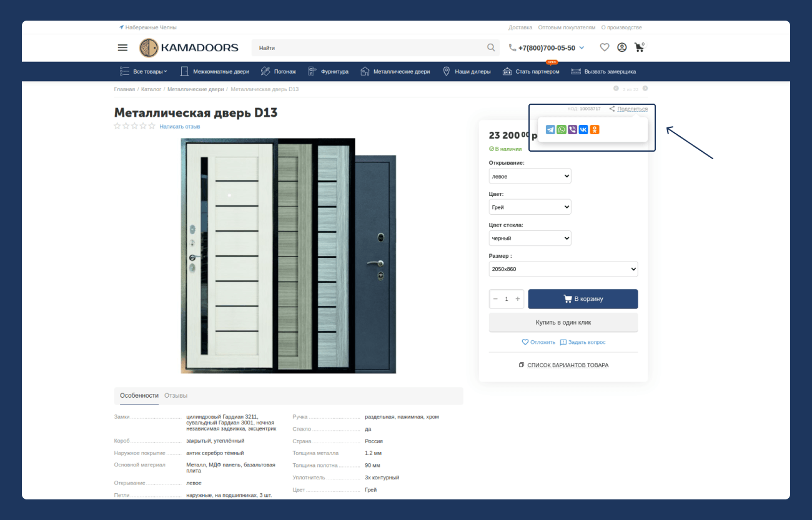
Task: Open the Вызвать замерщика menu item
Action: (x=603, y=72)
